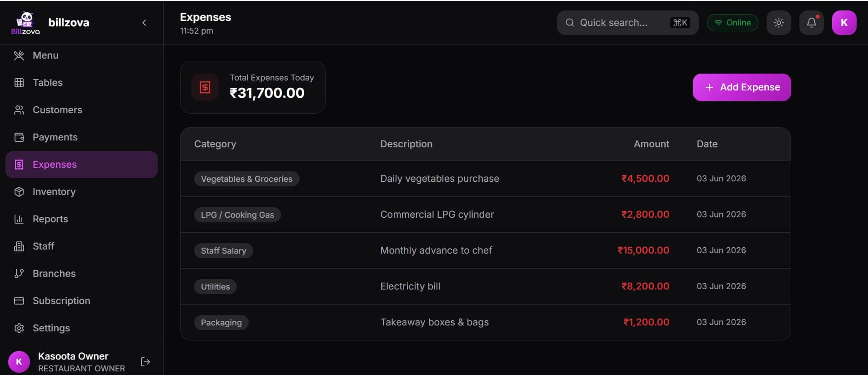868x375 pixels.
Task: Click the Category column header
Action: coord(215,144)
